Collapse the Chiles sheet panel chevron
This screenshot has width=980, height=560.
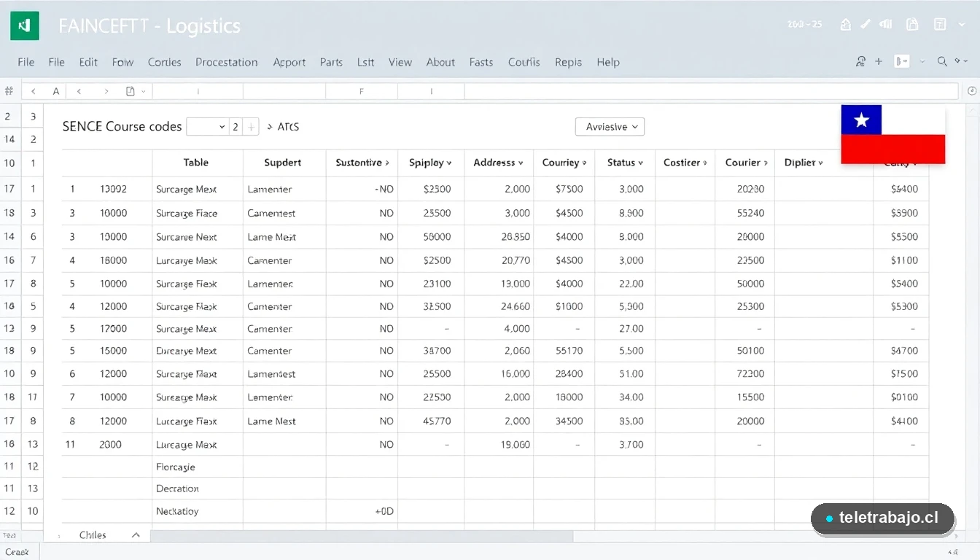(x=136, y=534)
